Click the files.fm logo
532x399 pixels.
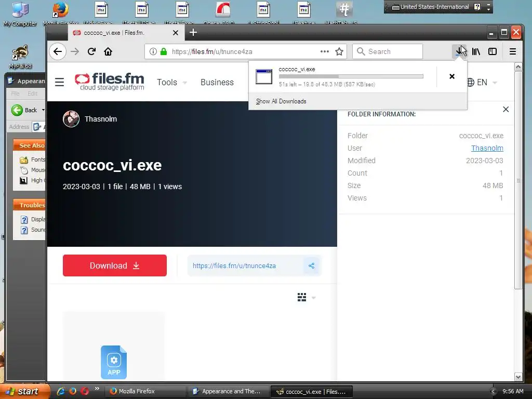[110, 82]
